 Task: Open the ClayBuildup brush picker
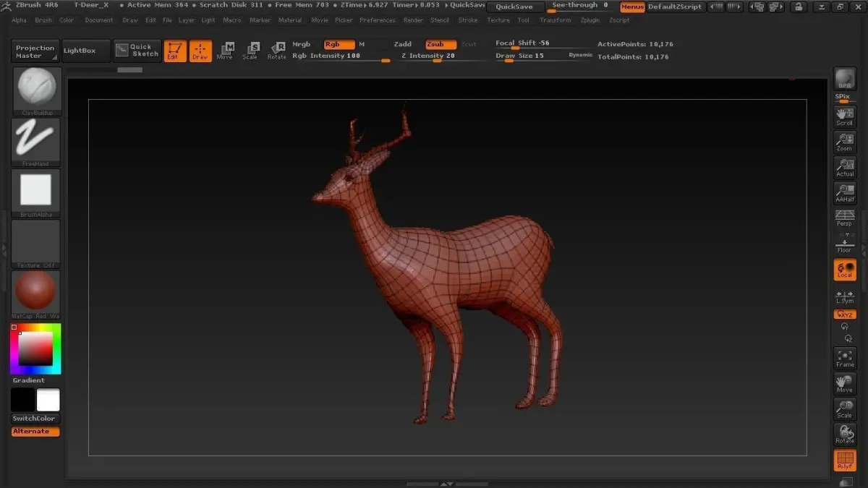36,91
